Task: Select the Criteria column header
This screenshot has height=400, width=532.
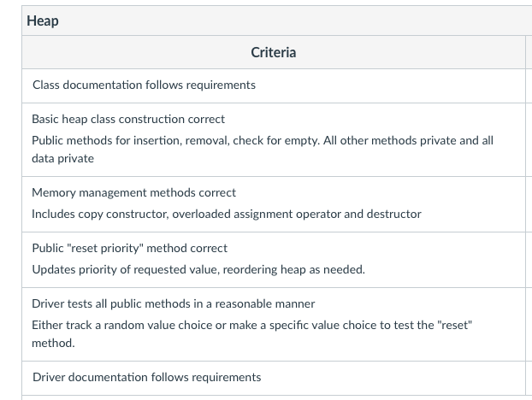Action: point(273,53)
